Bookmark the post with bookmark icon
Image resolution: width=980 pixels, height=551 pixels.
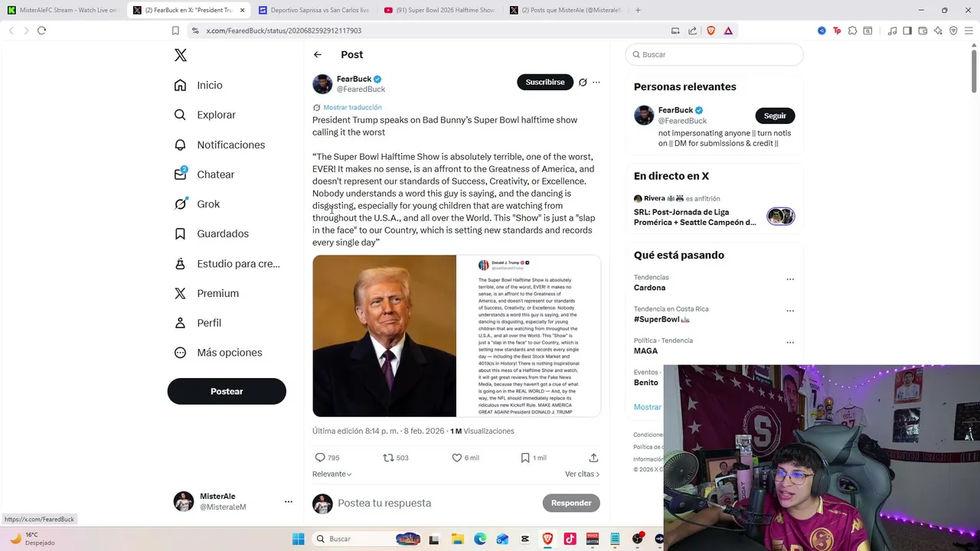tap(525, 458)
